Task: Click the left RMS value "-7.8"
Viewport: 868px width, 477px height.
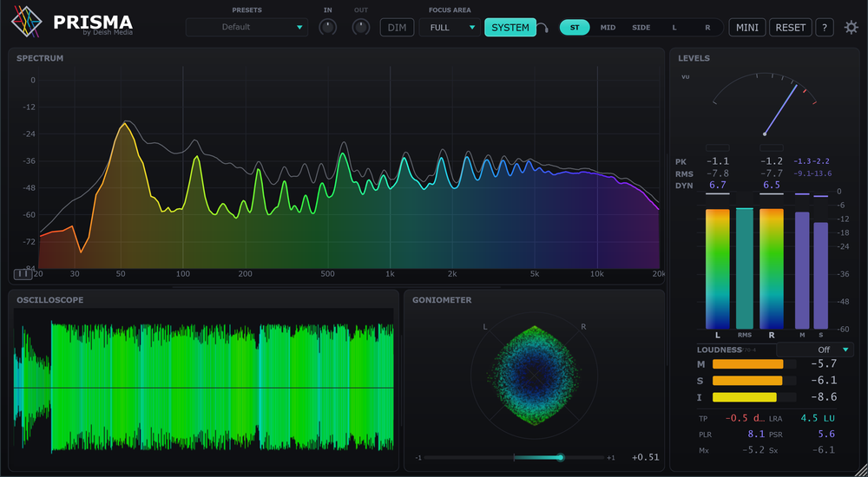Action: 718,173
